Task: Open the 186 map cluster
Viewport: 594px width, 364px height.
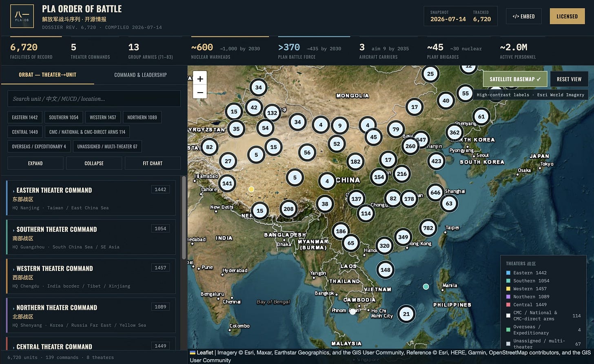Action: (341, 231)
